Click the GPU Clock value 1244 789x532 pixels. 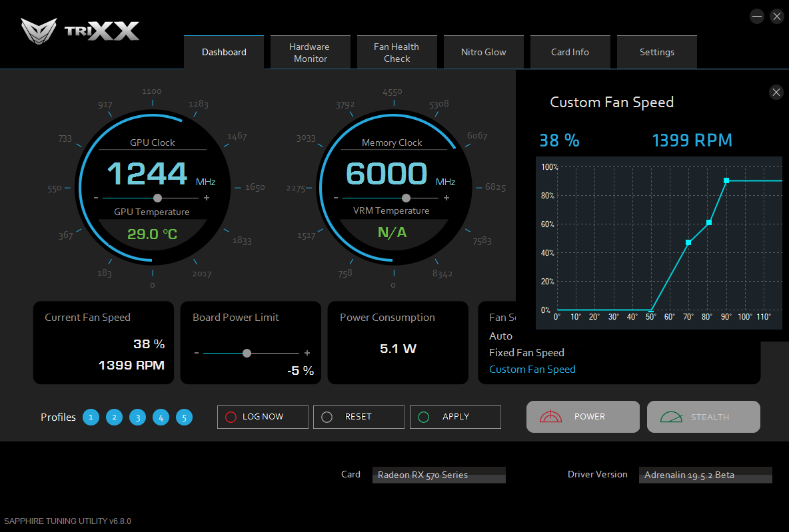click(147, 173)
